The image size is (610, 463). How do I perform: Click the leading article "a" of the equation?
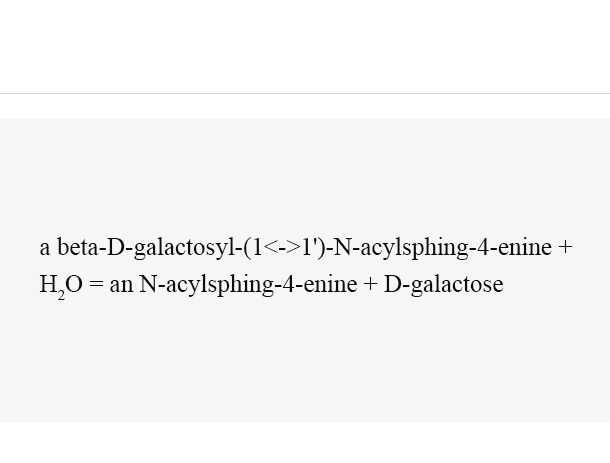[x=45, y=248]
